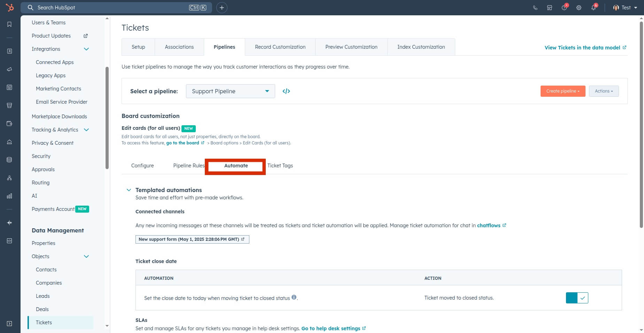Click the Create pipeline button
This screenshot has width=644, height=333.
coord(562,91)
